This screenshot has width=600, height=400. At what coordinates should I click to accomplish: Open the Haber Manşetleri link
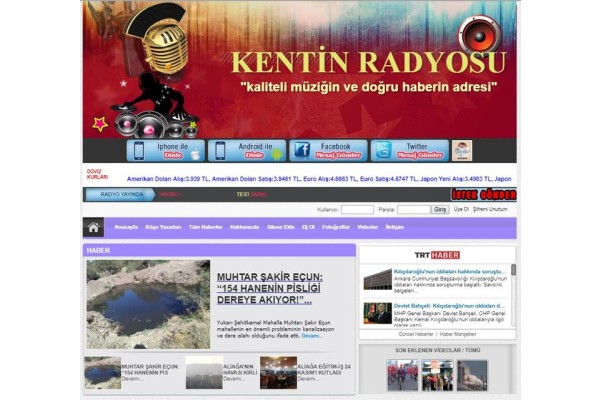(x=458, y=334)
